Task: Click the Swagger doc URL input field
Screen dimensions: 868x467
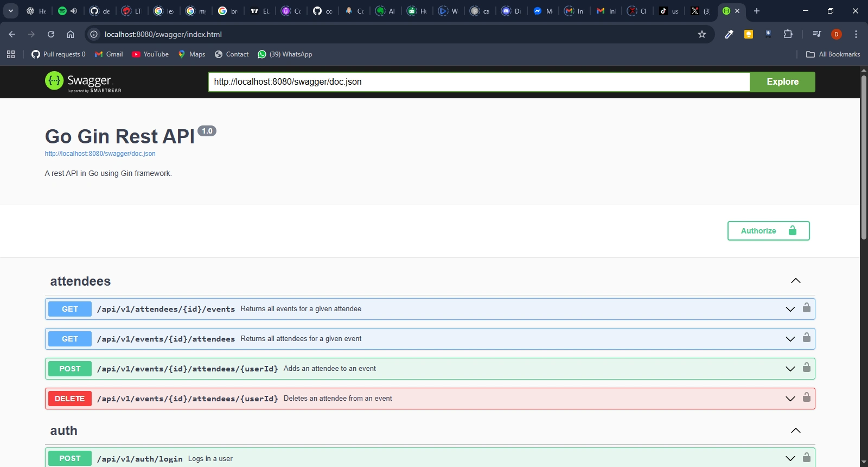Action: pos(479,82)
